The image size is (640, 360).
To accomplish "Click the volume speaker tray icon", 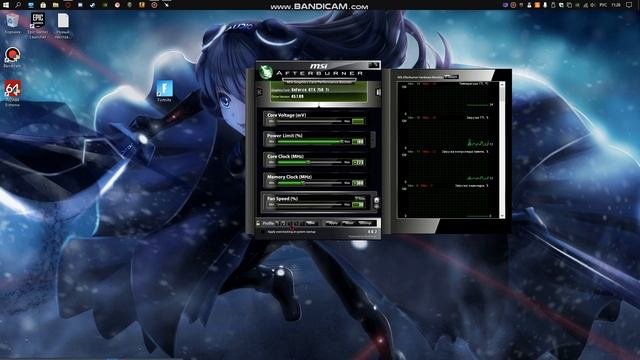I will click(593, 5).
